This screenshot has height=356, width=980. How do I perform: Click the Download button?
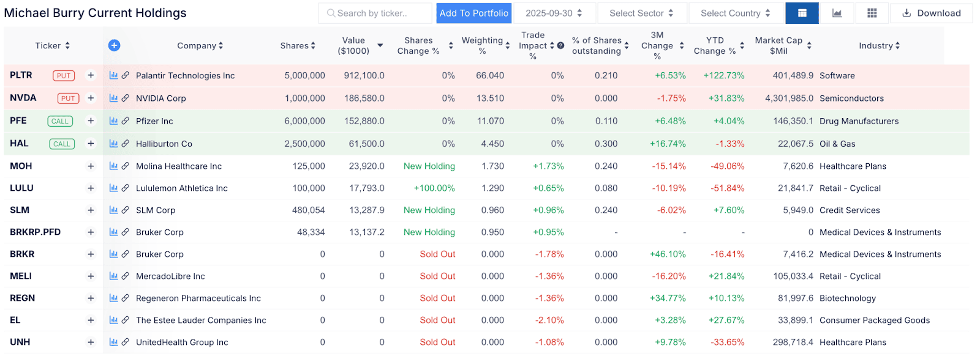click(931, 13)
